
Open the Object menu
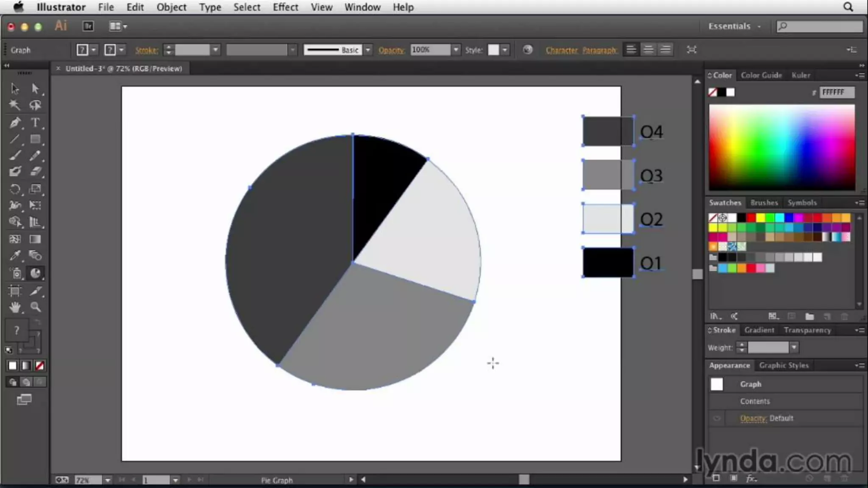[x=171, y=7]
